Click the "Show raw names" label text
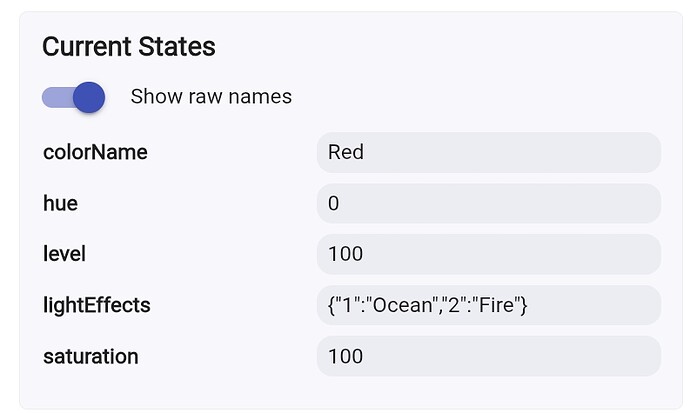This screenshot has height=413, width=690. [x=211, y=97]
